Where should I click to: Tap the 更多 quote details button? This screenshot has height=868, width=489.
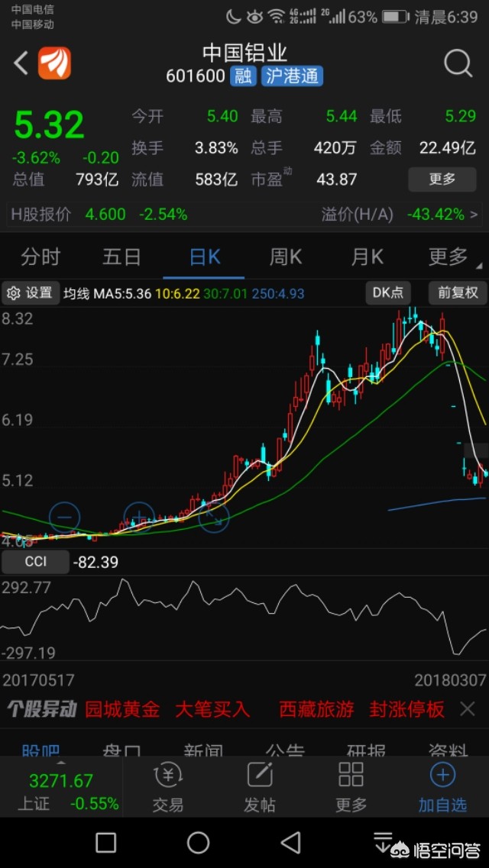pos(442,179)
